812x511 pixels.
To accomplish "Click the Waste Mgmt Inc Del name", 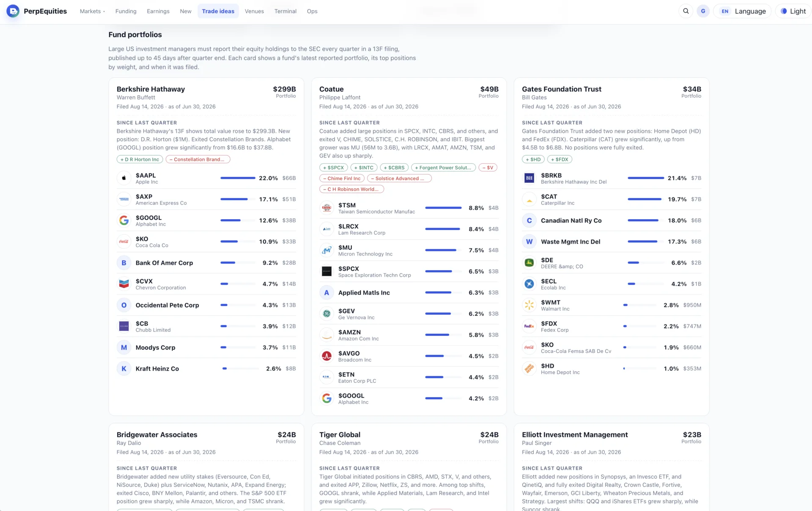I will point(571,242).
